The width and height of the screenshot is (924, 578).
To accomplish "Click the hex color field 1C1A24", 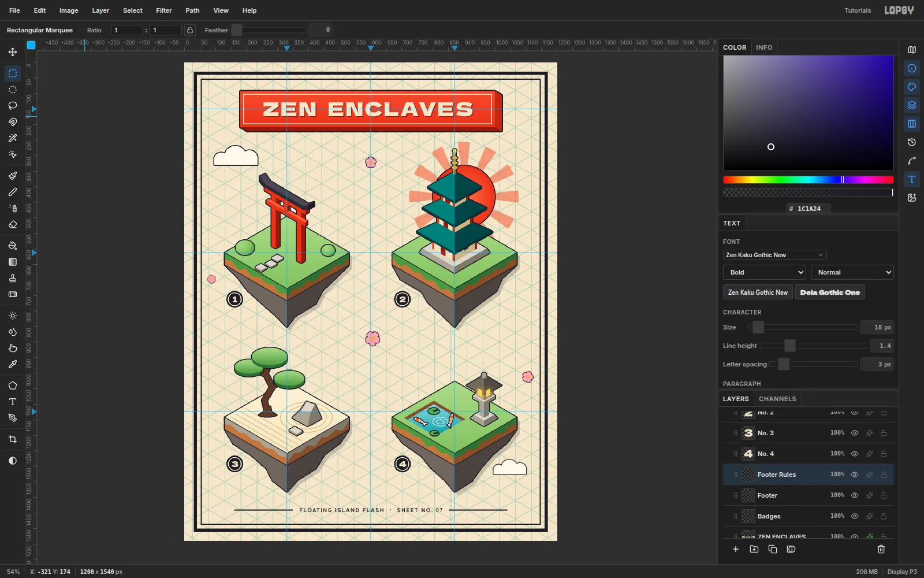I will (808, 209).
